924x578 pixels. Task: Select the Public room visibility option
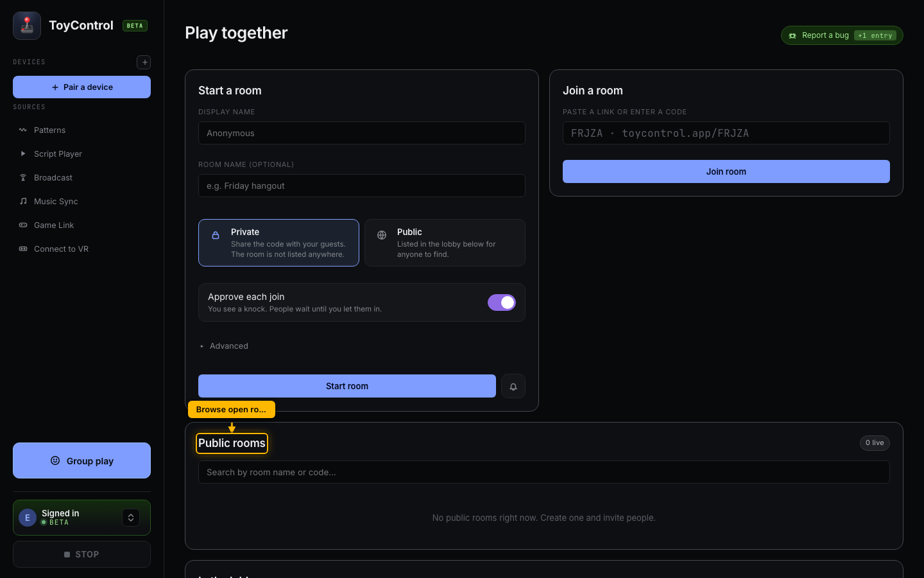tap(445, 243)
